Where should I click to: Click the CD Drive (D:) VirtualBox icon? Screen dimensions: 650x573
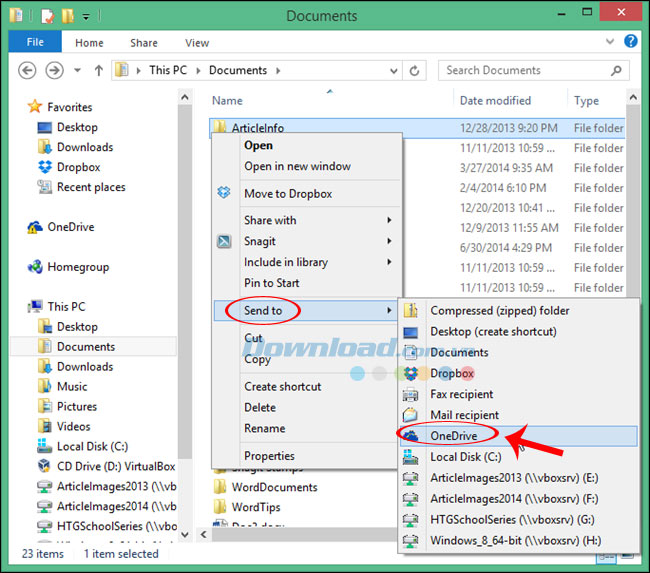[44, 466]
